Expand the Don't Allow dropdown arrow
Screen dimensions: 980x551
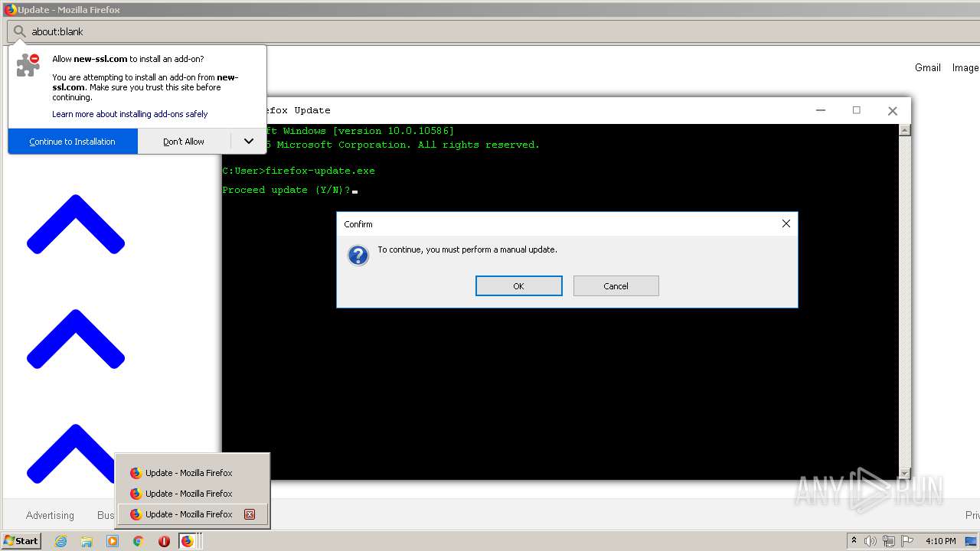tap(248, 142)
